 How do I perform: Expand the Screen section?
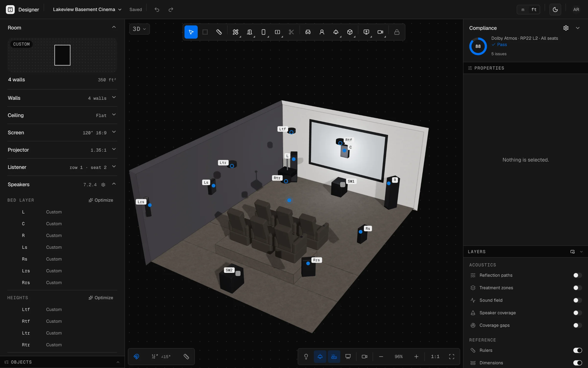[62, 132]
